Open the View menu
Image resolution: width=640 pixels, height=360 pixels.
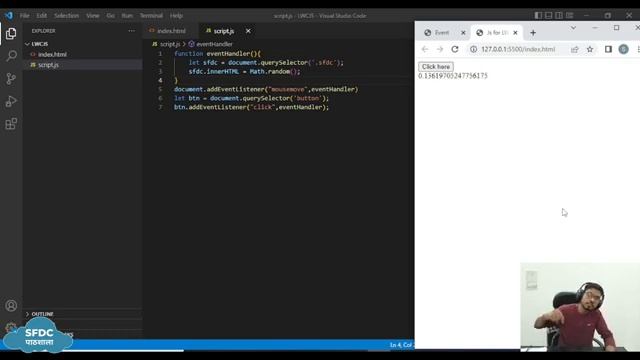point(93,16)
